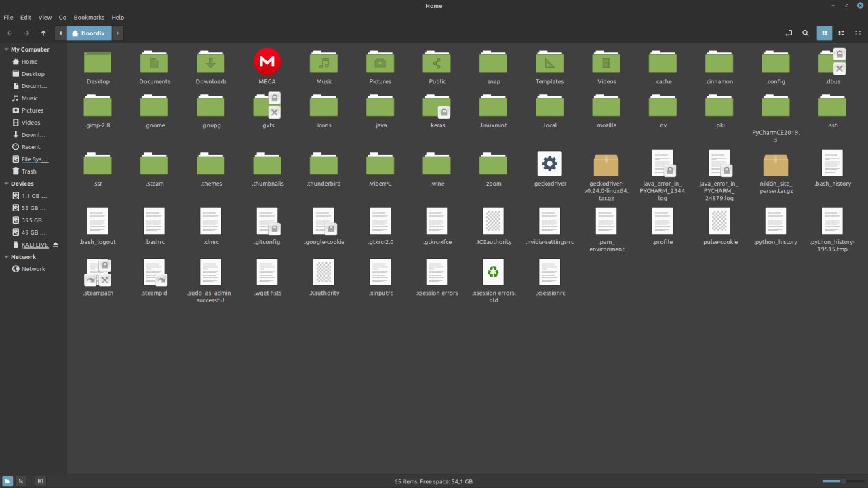Image resolution: width=868 pixels, height=488 pixels.
Task: Select the .steampid file icon
Action: coord(155,272)
